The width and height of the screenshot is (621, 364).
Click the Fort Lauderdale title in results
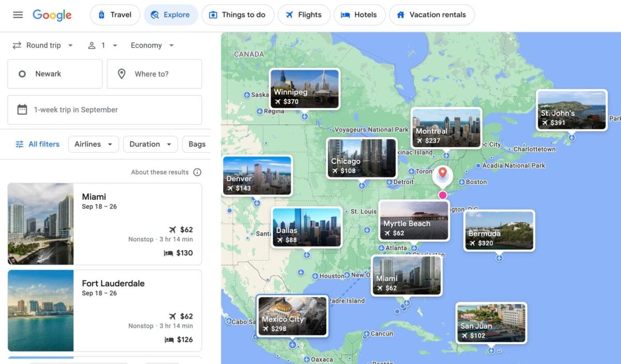point(113,283)
